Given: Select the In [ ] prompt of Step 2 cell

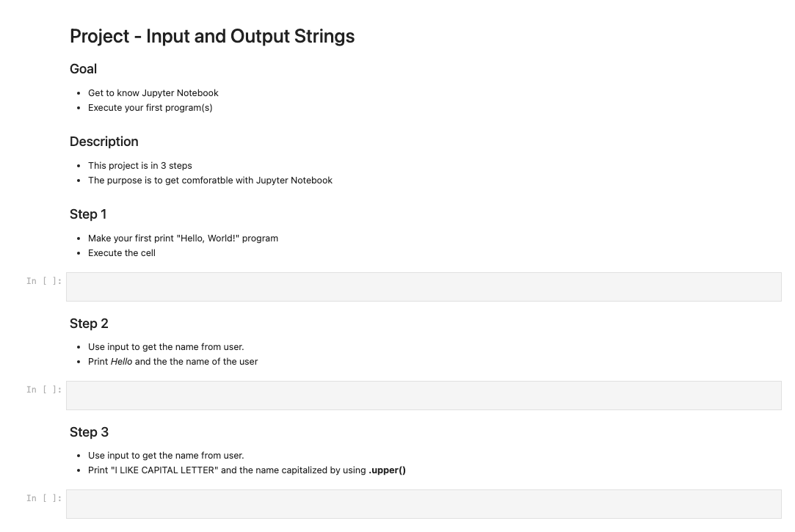Looking at the screenshot, I should pos(44,390).
